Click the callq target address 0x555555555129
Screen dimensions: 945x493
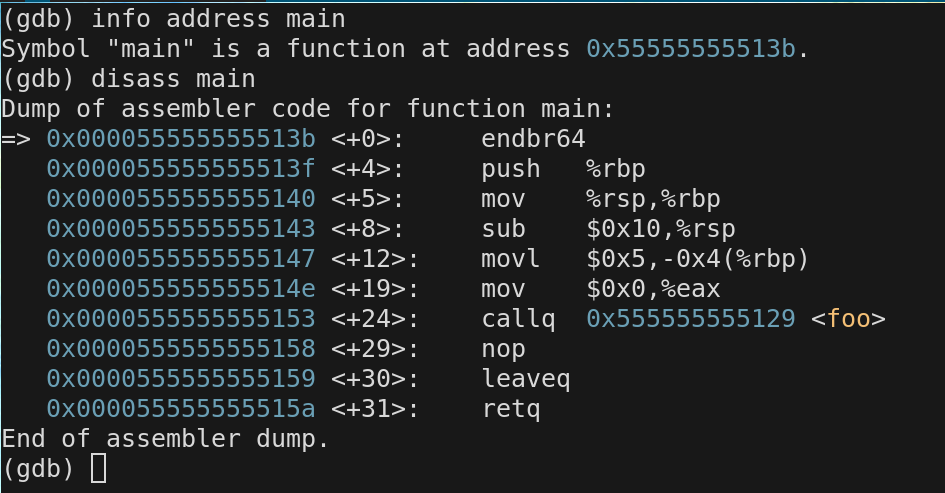click(x=690, y=319)
